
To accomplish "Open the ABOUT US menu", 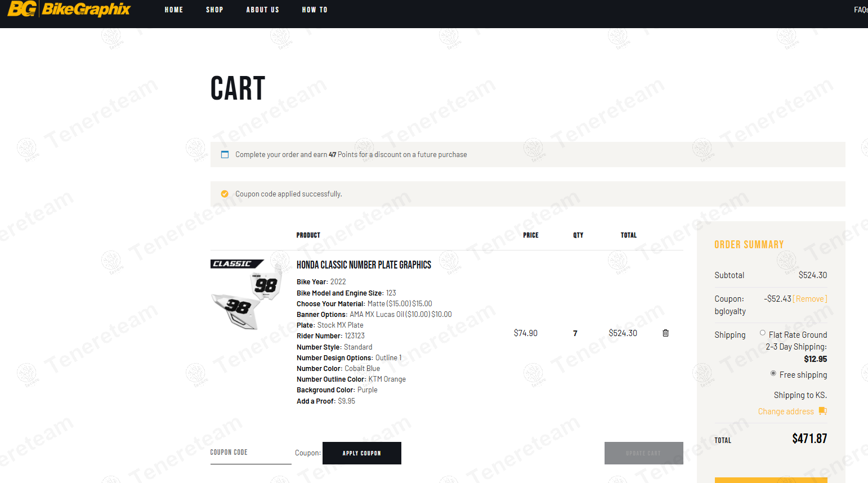I will click(262, 10).
